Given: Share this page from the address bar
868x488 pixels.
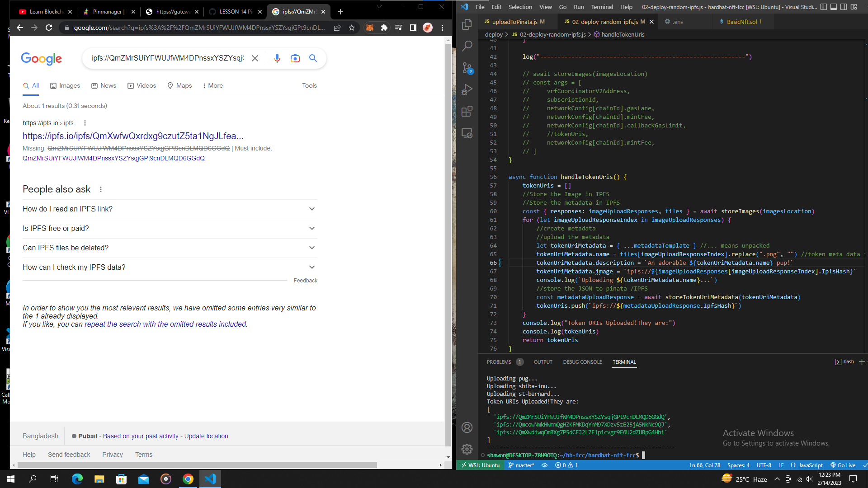Looking at the screenshot, I should (x=337, y=28).
